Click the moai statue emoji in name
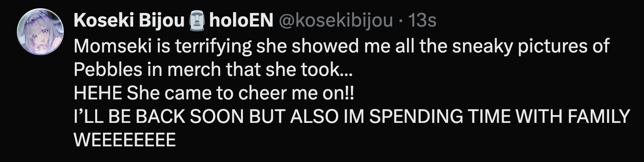Image resolution: width=644 pixels, height=162 pixels. [x=197, y=21]
